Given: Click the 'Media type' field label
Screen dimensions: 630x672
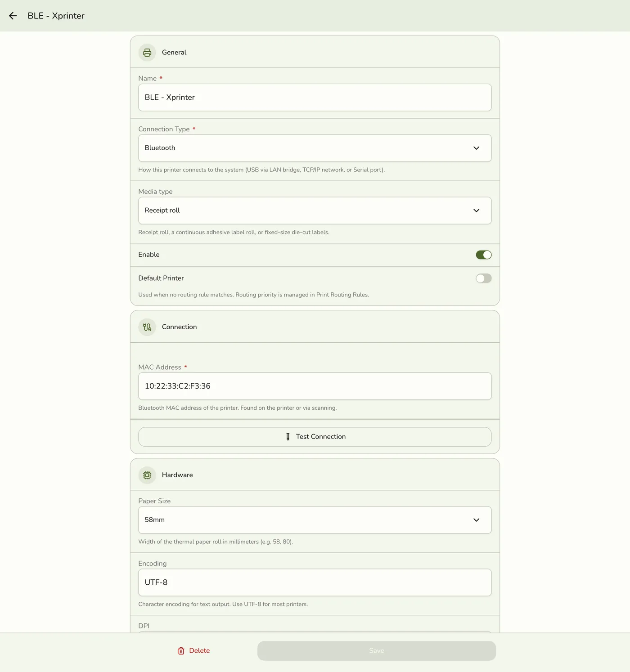Looking at the screenshot, I should click(x=155, y=192).
